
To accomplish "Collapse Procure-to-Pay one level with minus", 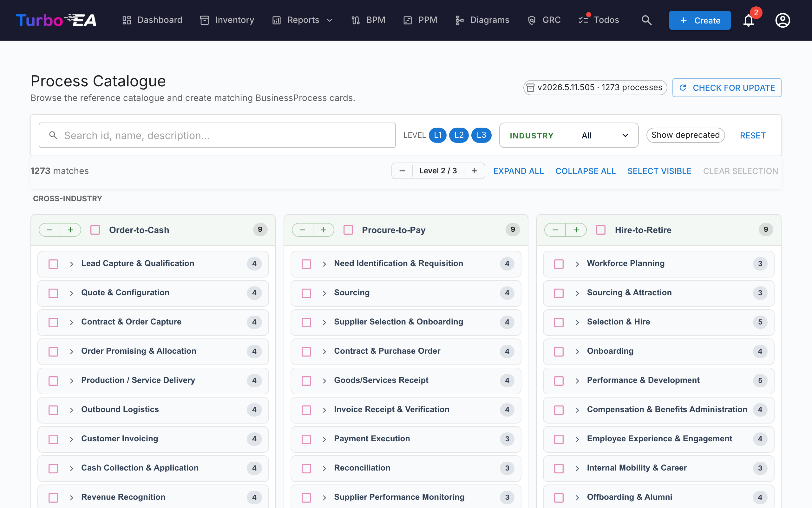I will pos(302,230).
